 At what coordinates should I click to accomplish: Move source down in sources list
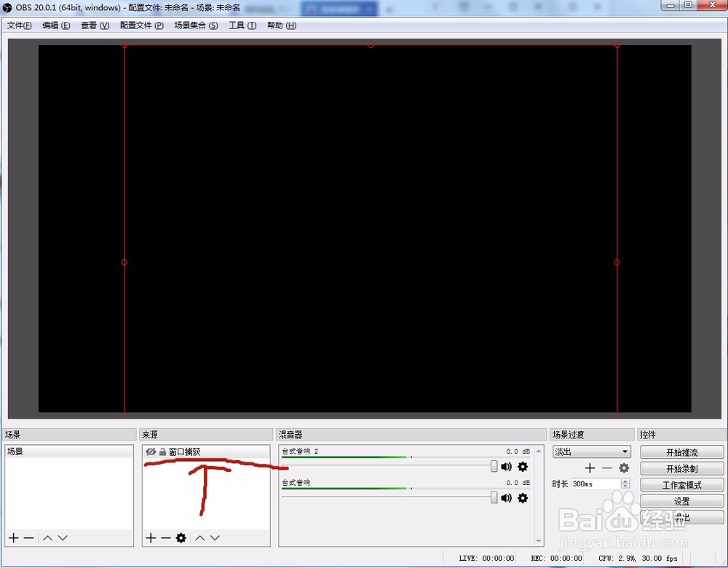(215, 538)
